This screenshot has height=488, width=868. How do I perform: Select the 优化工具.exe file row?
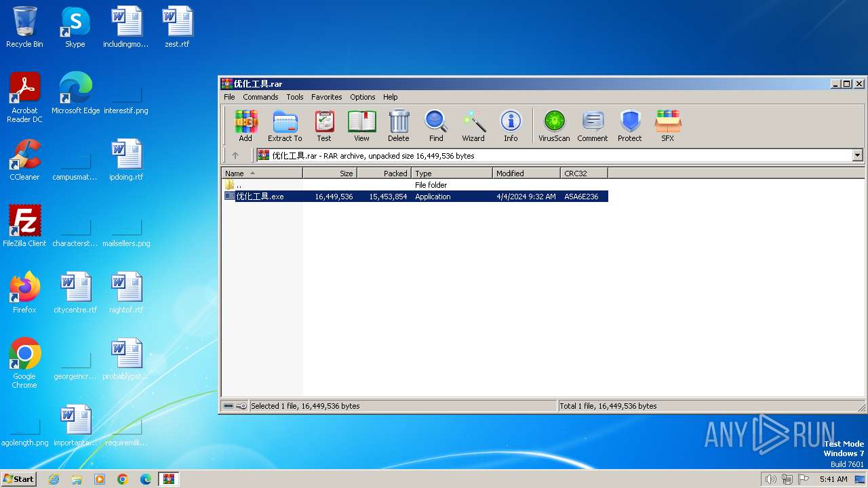pos(415,197)
